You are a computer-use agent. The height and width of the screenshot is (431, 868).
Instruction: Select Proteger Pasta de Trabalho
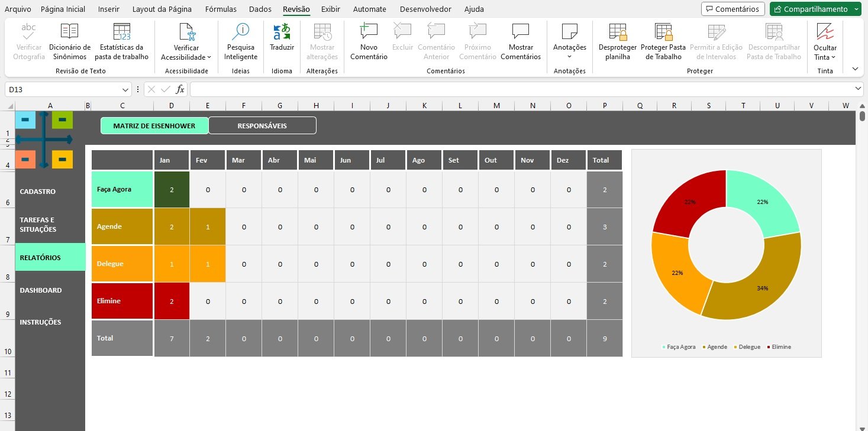(x=663, y=42)
